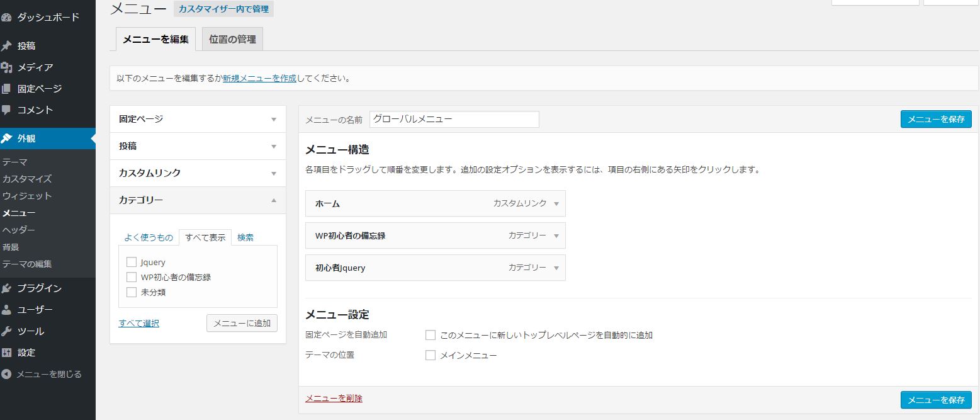The image size is (980, 420).
Task: Click the plugin icon beside プラグイン
Action: pos(7,288)
